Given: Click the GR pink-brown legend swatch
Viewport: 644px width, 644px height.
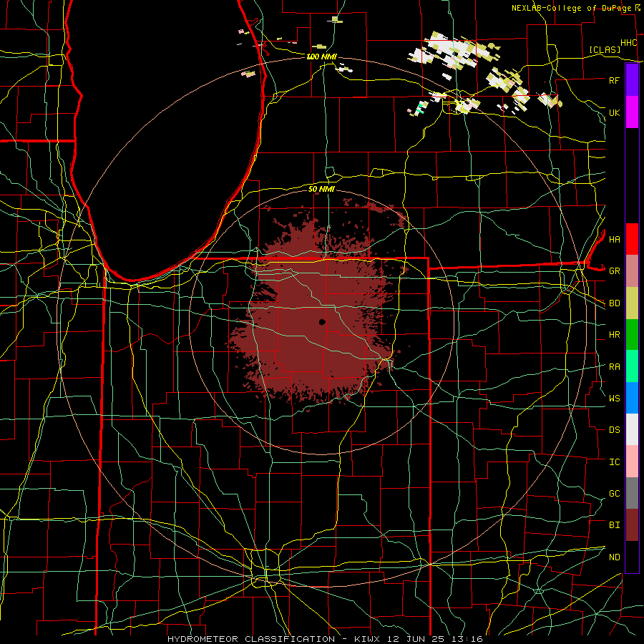Looking at the screenshot, I should point(632,271).
